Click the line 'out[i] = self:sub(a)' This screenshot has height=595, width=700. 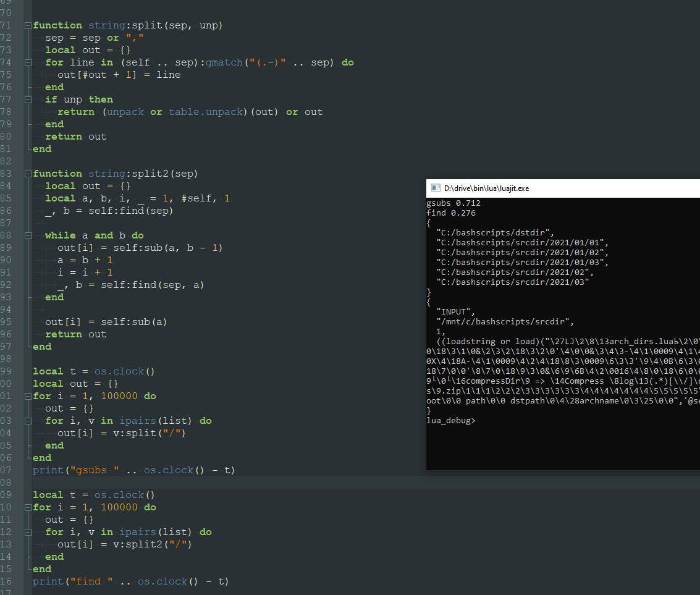click(106, 322)
